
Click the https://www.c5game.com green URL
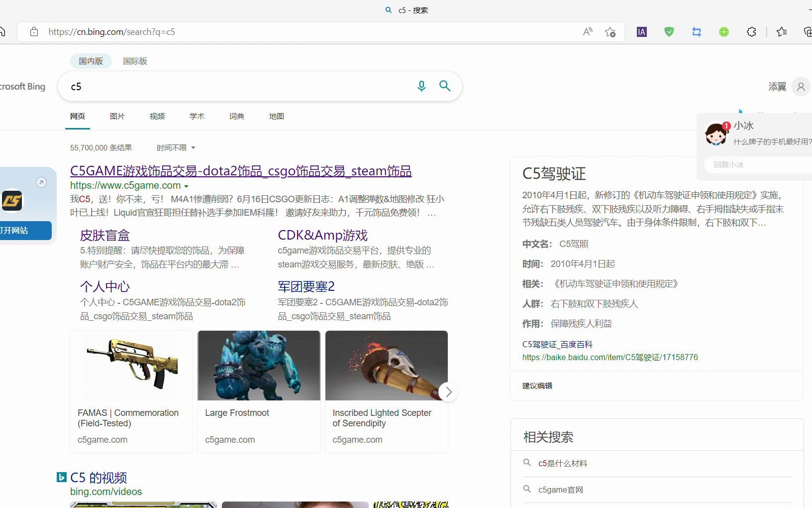[125, 185]
